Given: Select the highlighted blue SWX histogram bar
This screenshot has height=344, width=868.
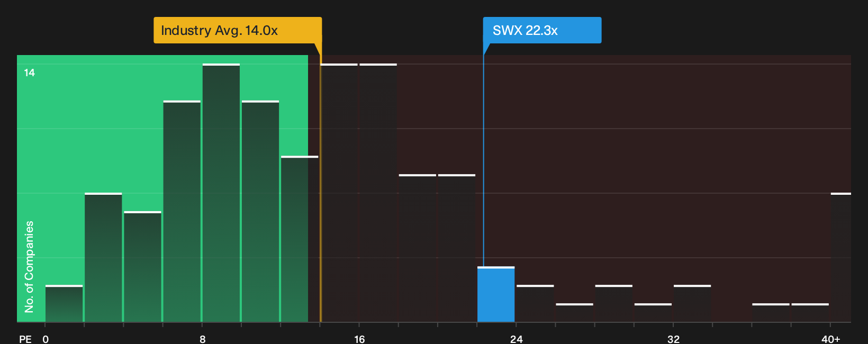Looking at the screenshot, I should [x=496, y=294].
